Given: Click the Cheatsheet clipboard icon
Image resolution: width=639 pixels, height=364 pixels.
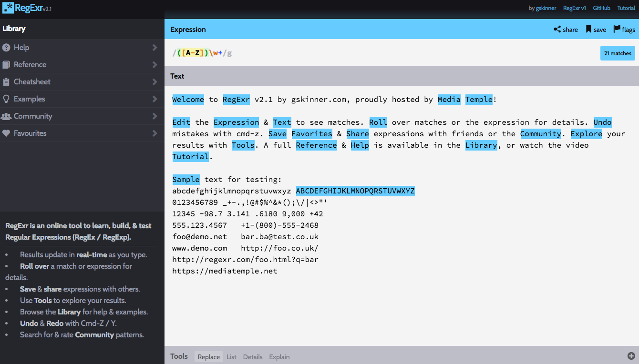Looking at the screenshot, I should pyautogui.click(x=6, y=82).
